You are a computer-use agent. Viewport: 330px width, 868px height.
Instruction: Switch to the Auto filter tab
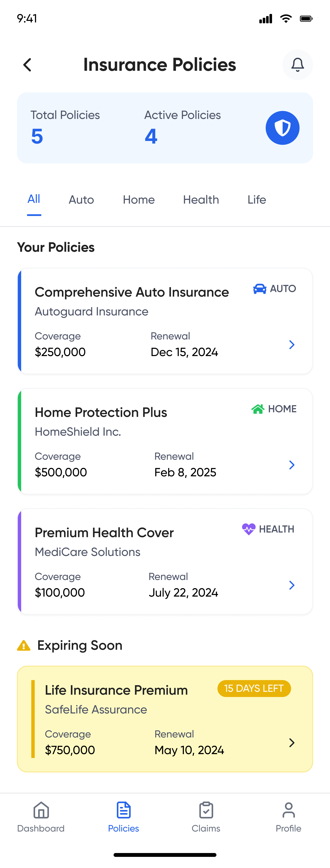[x=81, y=200]
